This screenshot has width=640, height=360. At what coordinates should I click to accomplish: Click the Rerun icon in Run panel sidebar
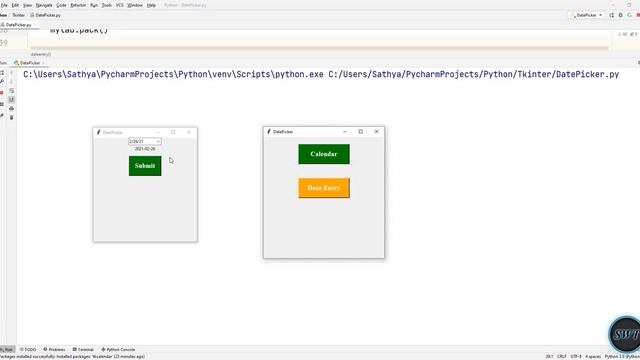(2, 73)
